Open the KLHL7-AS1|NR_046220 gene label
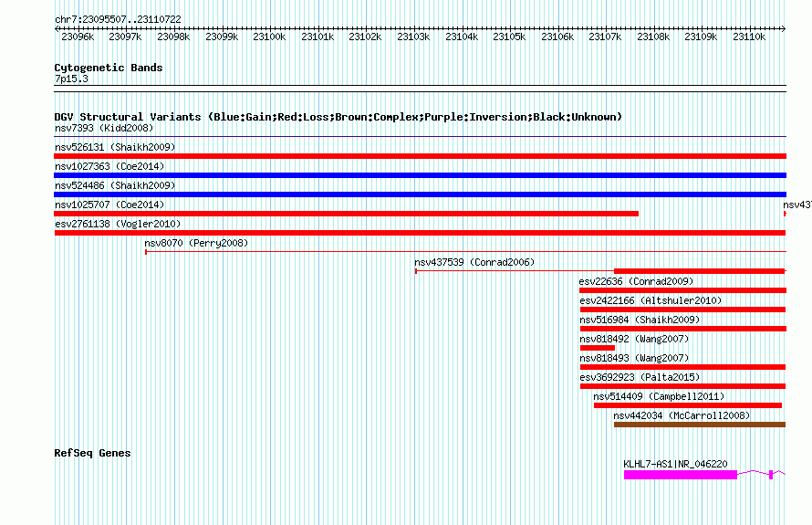Screen dimensions: 812x525 (675, 464)
